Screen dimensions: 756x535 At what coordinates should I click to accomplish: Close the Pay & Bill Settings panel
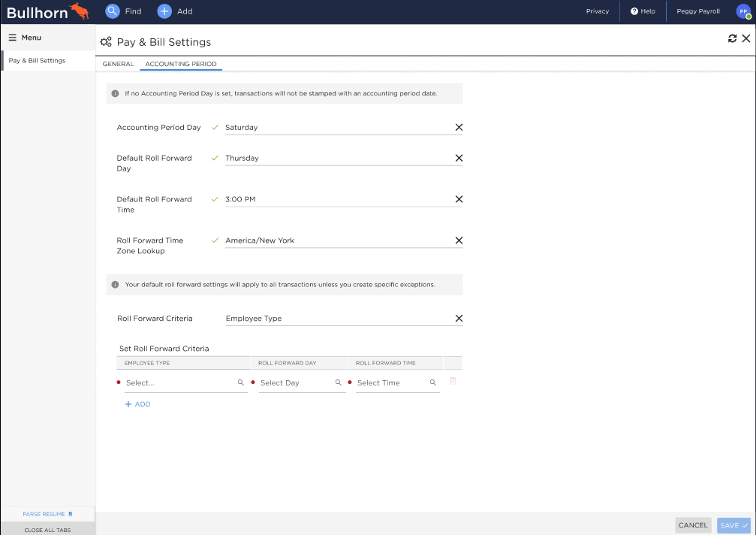tap(745, 38)
